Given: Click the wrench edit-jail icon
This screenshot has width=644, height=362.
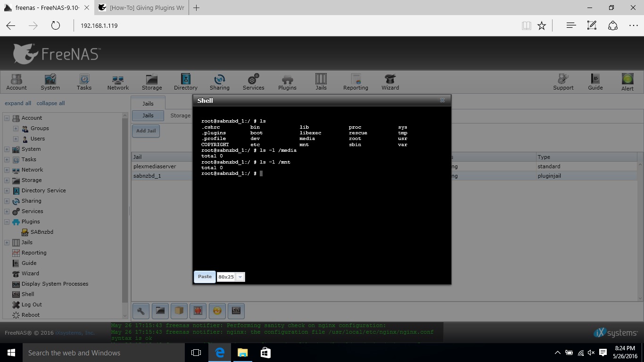Looking at the screenshot, I should pos(141,311).
